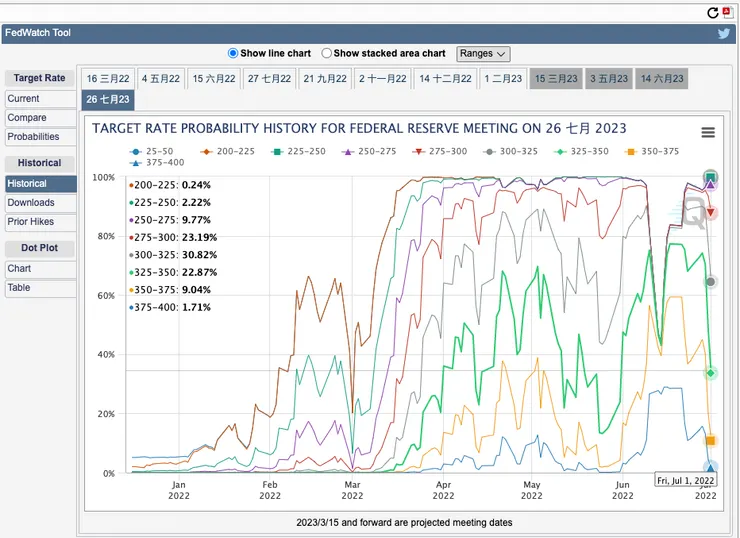Click the 250-275: 9.77% tooltip row
740x538 pixels.
[x=170, y=220]
